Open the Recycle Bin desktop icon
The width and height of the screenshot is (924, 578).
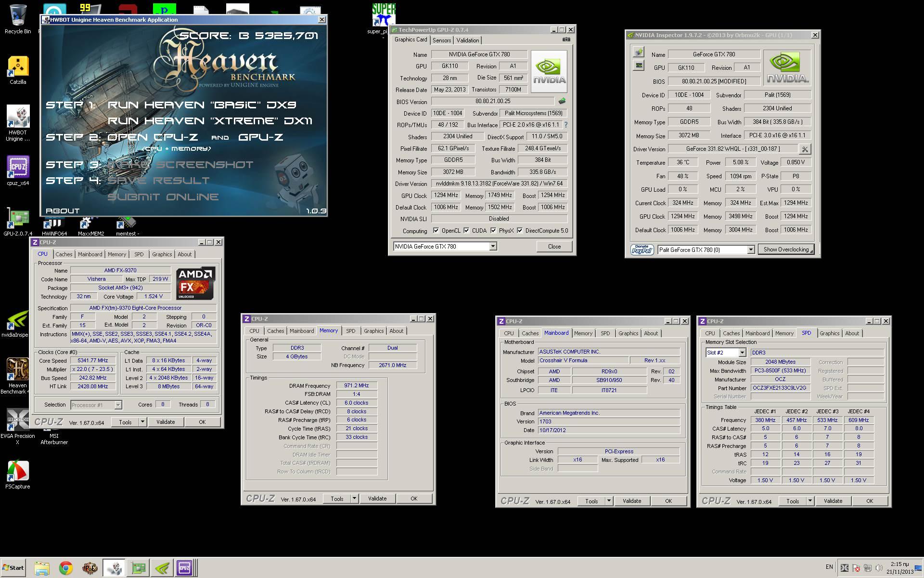(18, 19)
